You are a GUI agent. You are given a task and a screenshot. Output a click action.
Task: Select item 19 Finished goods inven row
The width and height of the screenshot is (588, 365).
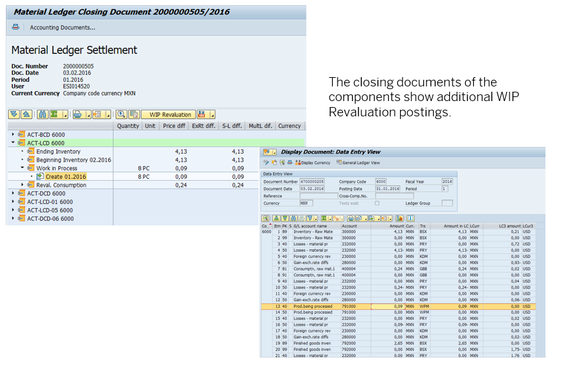pos(398,343)
